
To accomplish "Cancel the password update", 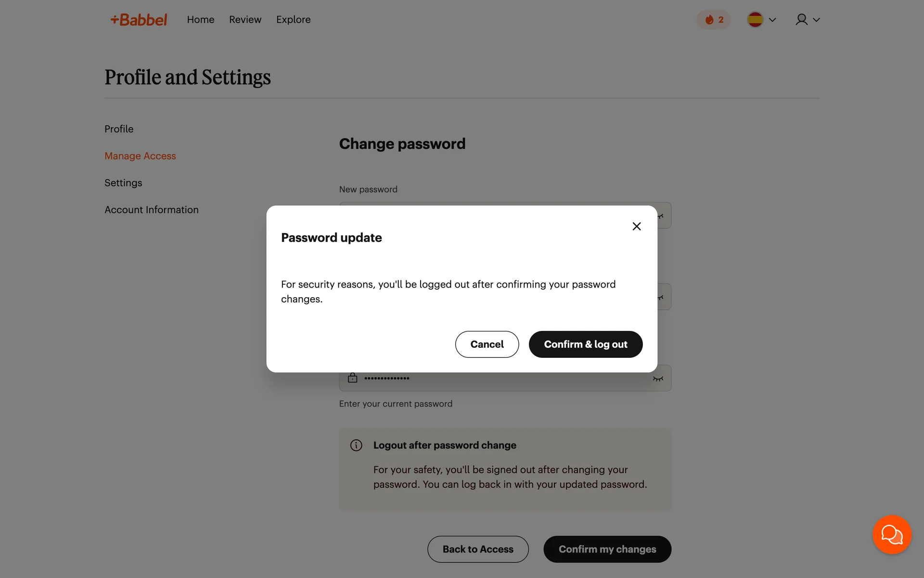I will [x=487, y=344].
